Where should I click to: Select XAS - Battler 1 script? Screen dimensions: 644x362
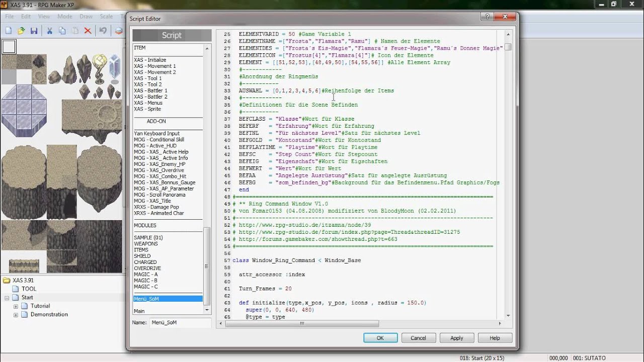point(150,90)
